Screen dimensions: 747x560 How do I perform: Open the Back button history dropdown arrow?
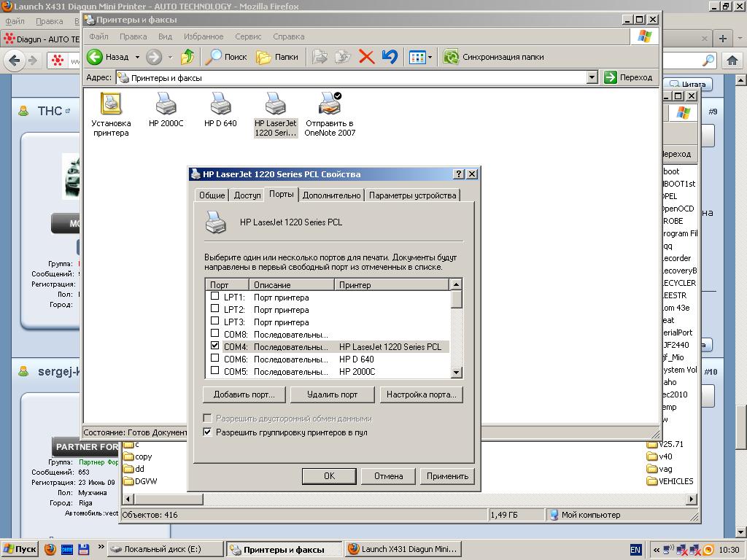(137, 57)
